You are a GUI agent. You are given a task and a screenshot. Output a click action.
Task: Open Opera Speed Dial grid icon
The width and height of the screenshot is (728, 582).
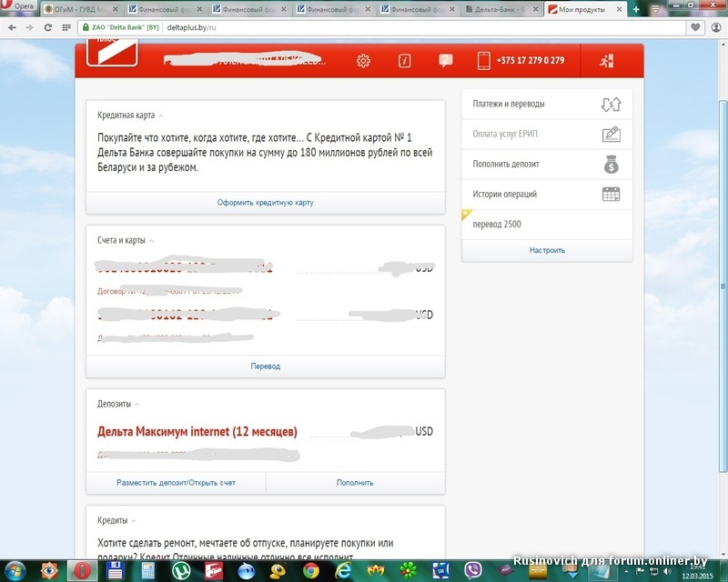pyautogui.click(x=66, y=28)
